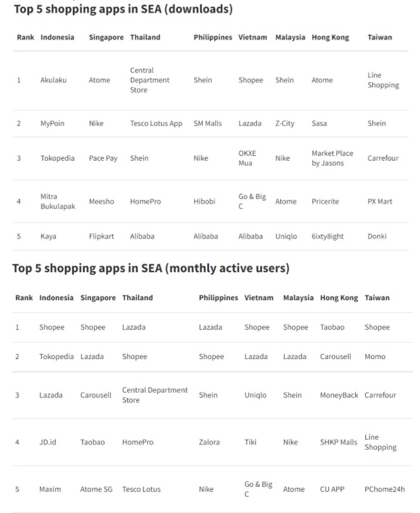Click the PX Mart cell under Taiwan

[x=379, y=201]
